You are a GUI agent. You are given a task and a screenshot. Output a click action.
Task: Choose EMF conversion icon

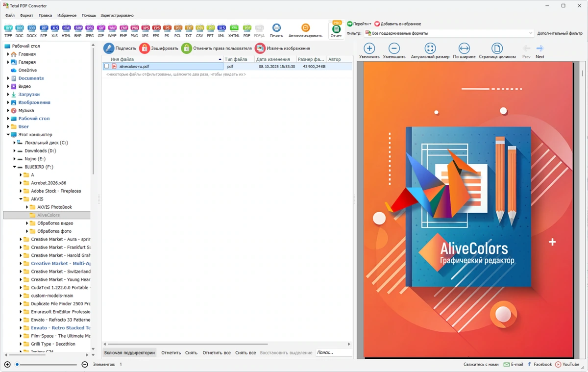(x=123, y=31)
